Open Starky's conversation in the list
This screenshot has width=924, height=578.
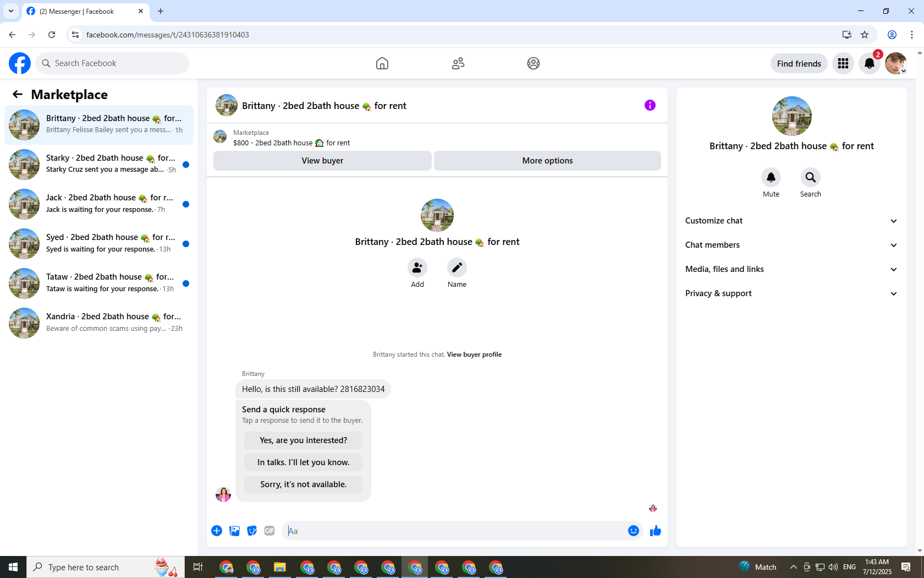click(x=99, y=165)
